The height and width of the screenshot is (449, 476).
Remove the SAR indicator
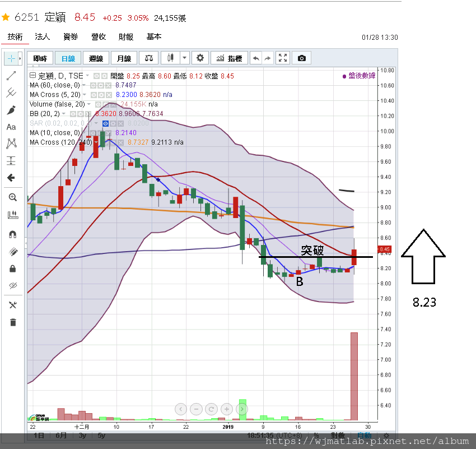point(120,123)
